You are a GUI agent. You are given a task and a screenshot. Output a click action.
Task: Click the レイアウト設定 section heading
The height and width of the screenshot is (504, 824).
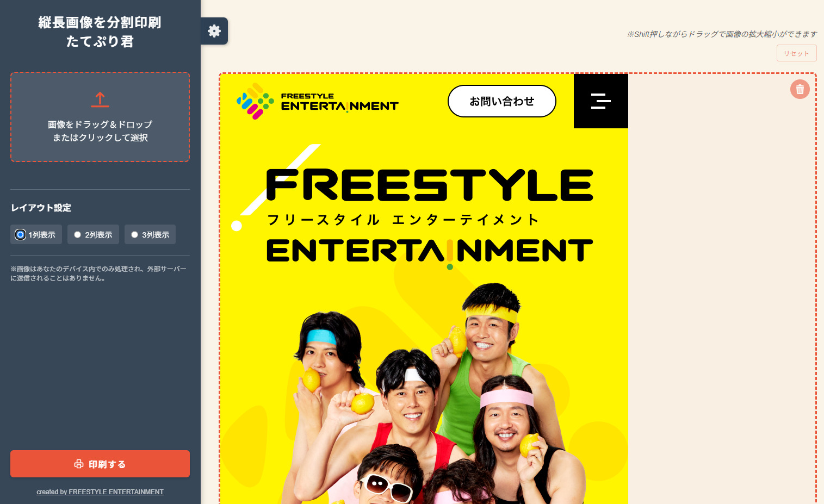click(x=41, y=208)
